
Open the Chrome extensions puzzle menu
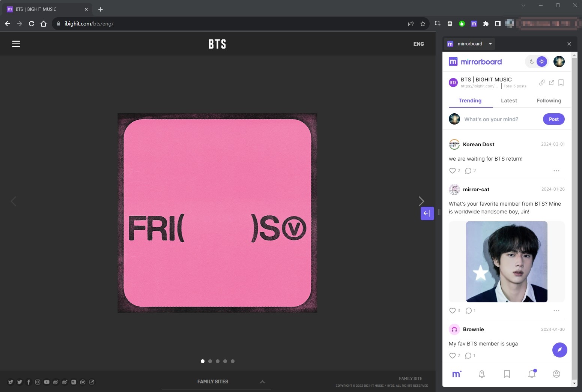pyautogui.click(x=486, y=24)
